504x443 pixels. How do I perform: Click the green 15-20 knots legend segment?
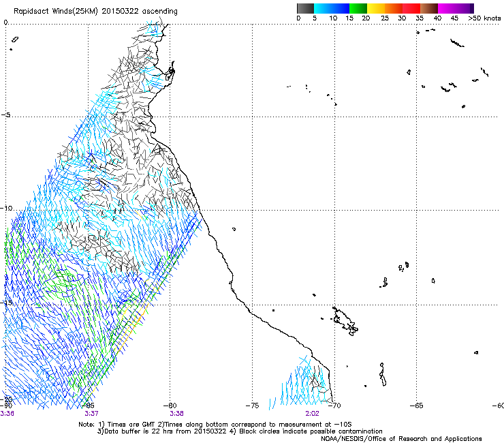click(358, 8)
